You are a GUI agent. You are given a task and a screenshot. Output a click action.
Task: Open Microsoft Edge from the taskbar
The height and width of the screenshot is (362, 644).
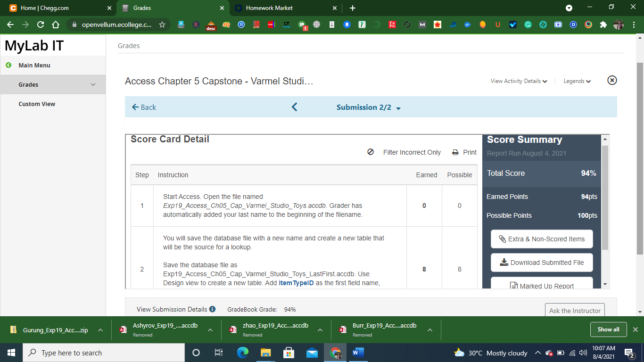[x=242, y=353]
